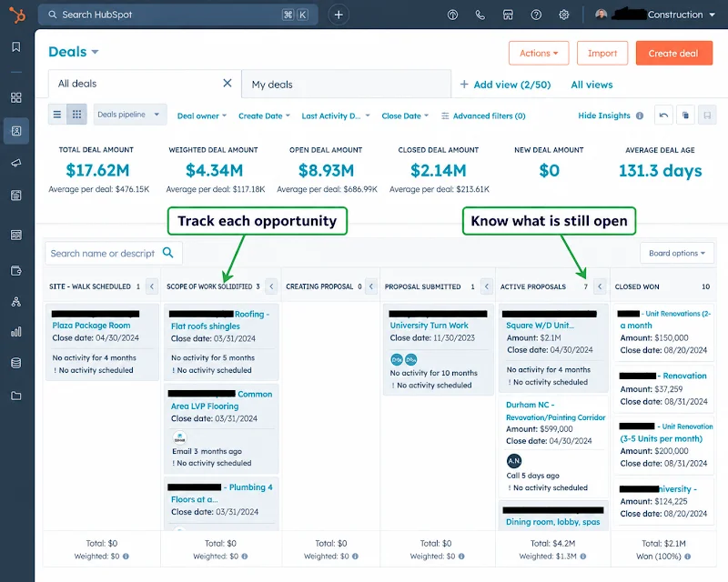Click the Hide Insights info icon
Image resolution: width=728 pixels, height=582 pixels.
click(x=640, y=115)
